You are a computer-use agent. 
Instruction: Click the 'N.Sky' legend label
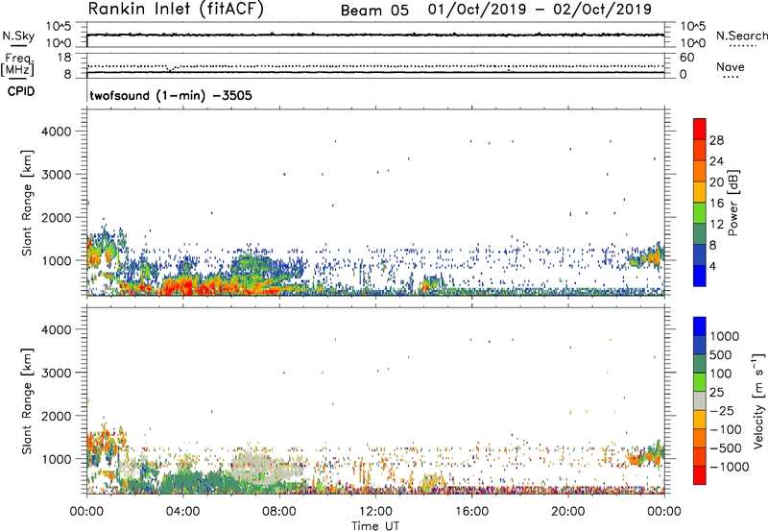point(18,36)
